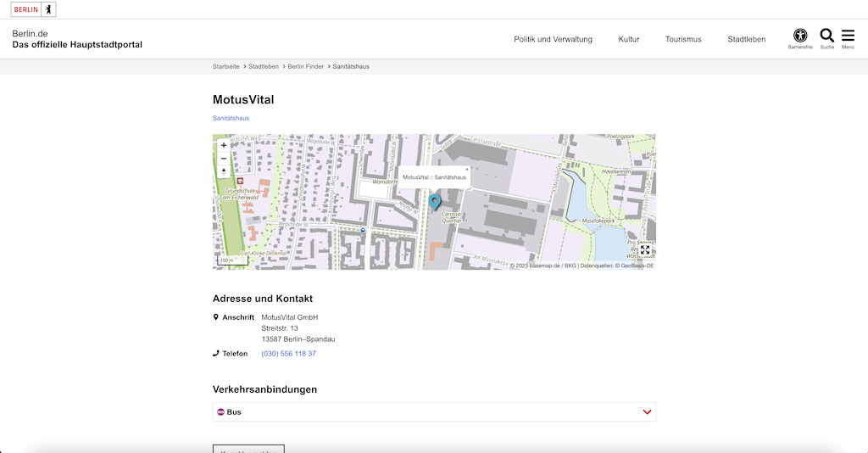This screenshot has height=453, width=868.
Task: Reset map rotation with the north arrow
Action: pos(224,171)
